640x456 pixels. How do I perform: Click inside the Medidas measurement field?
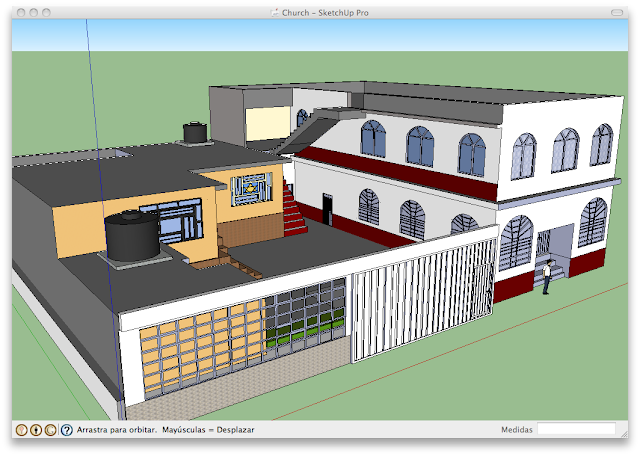click(576, 430)
